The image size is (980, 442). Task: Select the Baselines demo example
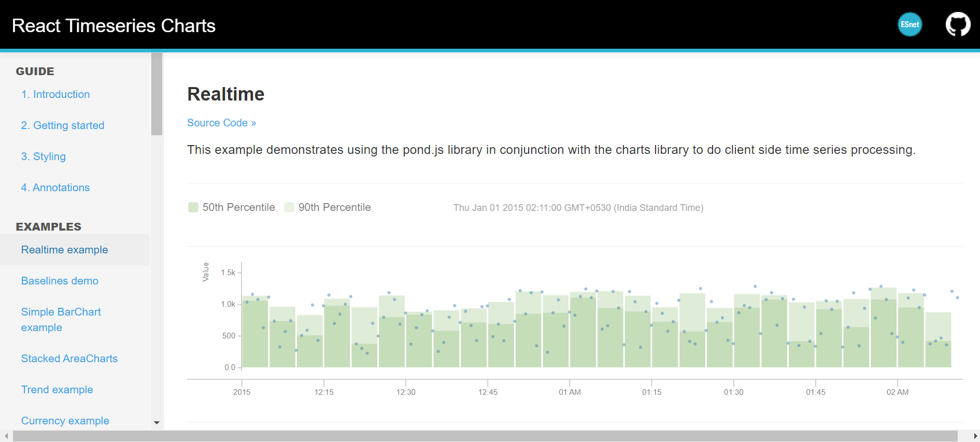coord(60,281)
